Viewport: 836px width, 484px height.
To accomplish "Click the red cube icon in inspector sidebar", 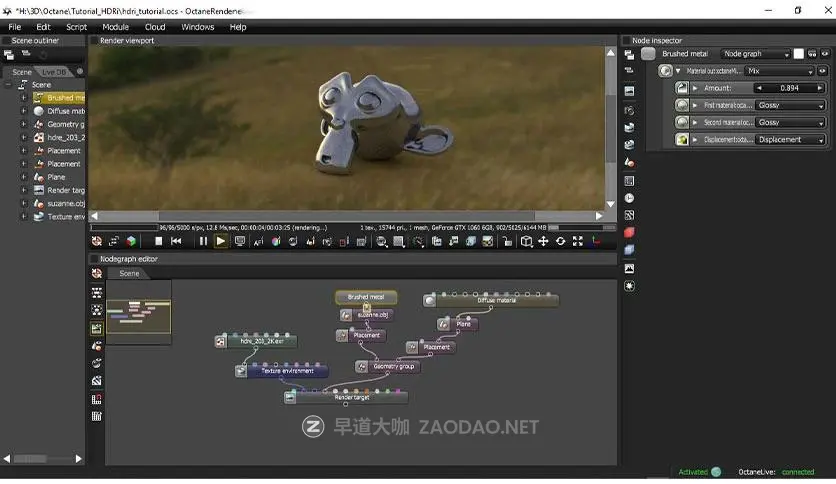I will [x=629, y=232].
